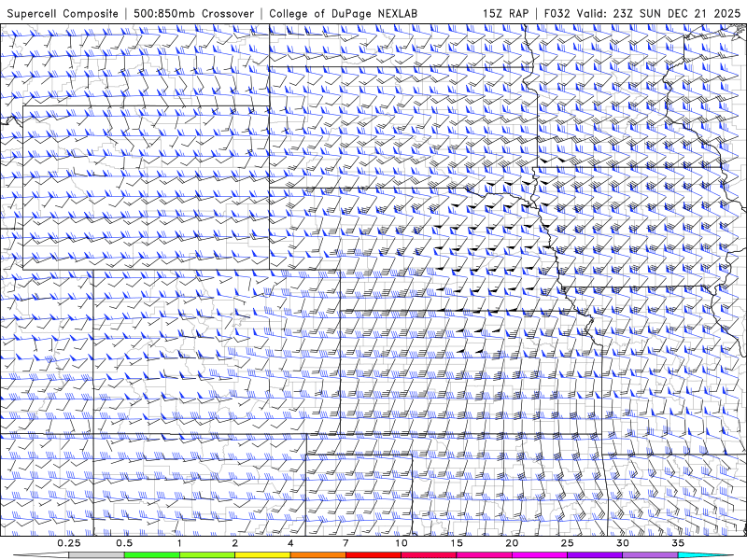Viewport: 747px width, 560px height.
Task: Click the "15" legend value
Action: click(x=457, y=543)
